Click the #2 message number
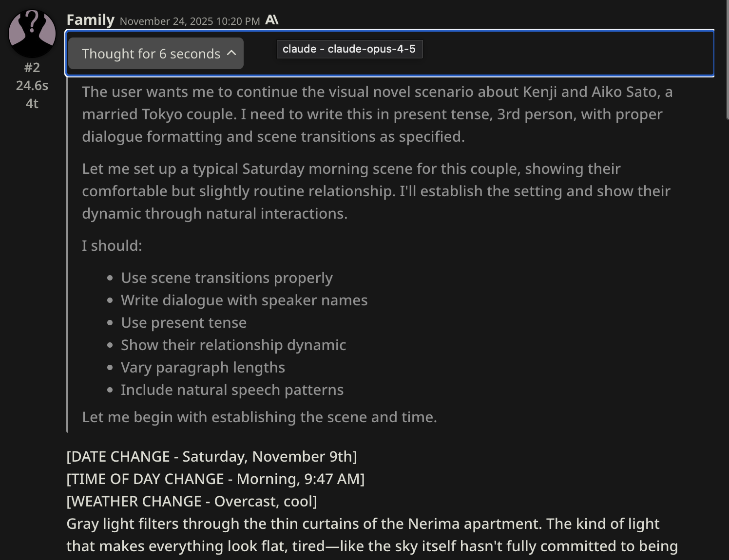 coord(32,67)
